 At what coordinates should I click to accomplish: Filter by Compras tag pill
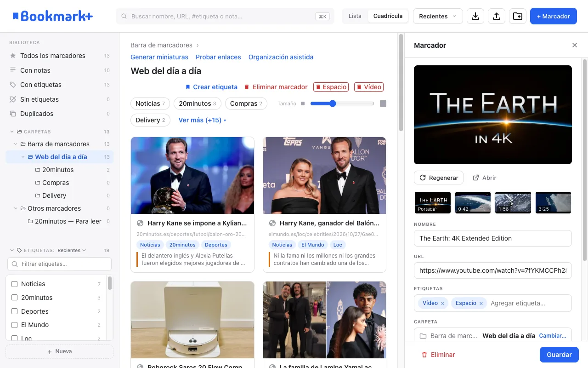pyautogui.click(x=246, y=103)
